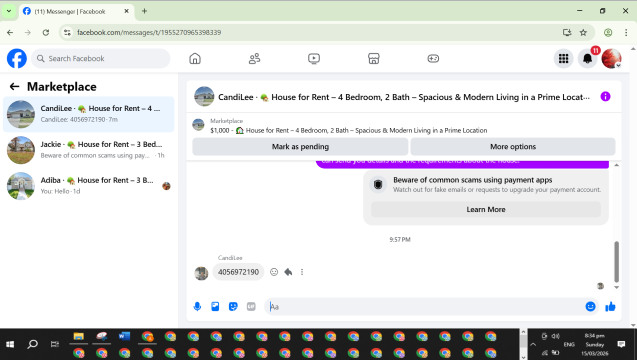Choose a GIF icon
Viewport: 637px width, 360px height.
[x=251, y=306]
